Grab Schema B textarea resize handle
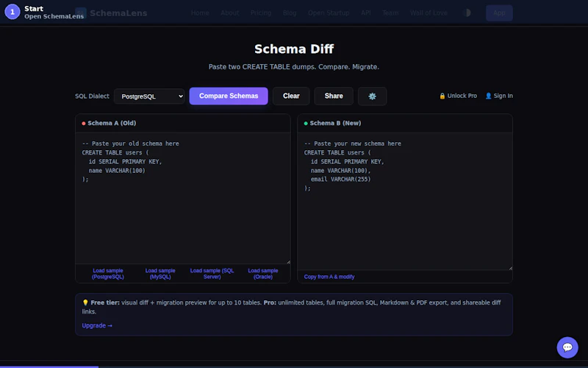Viewport: 588px width, 368px height. pyautogui.click(x=510, y=268)
